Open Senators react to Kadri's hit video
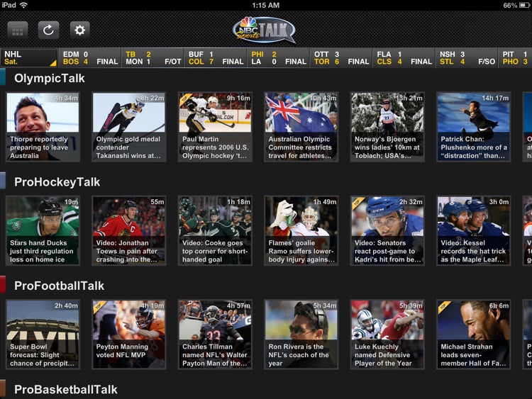The height and width of the screenshot is (399, 532). (x=387, y=230)
